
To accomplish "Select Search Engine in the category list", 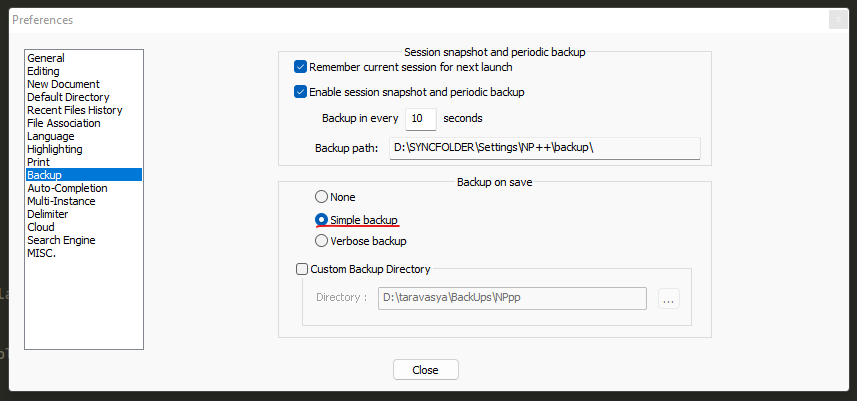I will pos(61,240).
